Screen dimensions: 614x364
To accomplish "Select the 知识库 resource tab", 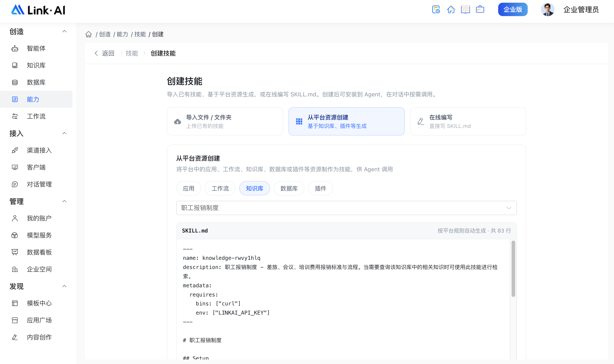I will [x=254, y=188].
